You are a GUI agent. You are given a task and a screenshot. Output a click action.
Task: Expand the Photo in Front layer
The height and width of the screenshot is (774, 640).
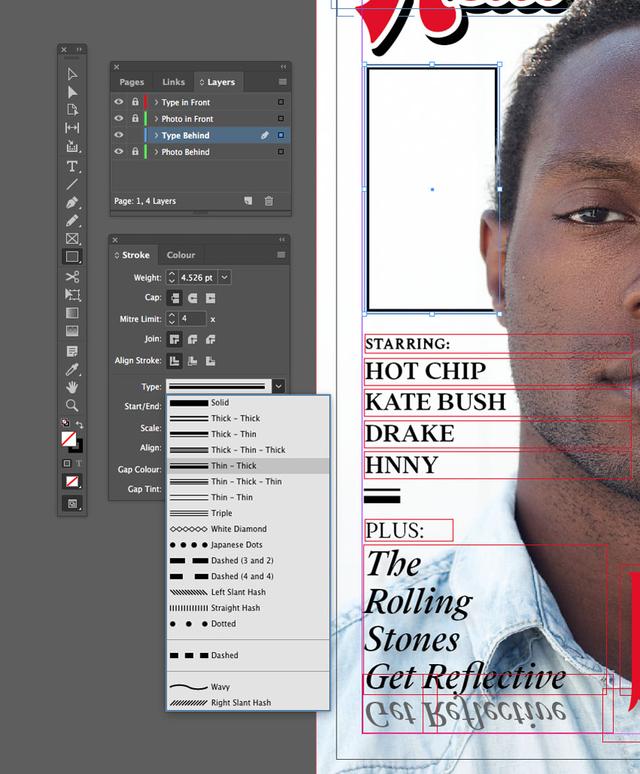pos(156,119)
